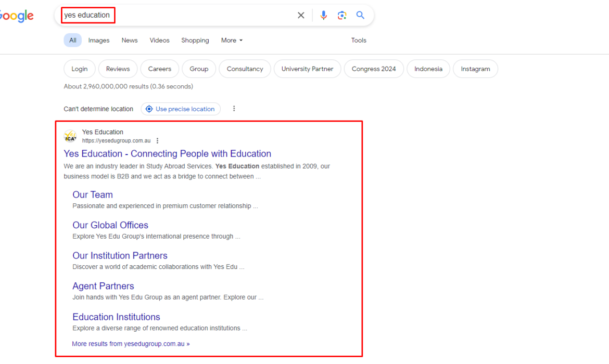The height and width of the screenshot is (364, 609).
Task: Open the Tools options
Action: [x=359, y=41]
